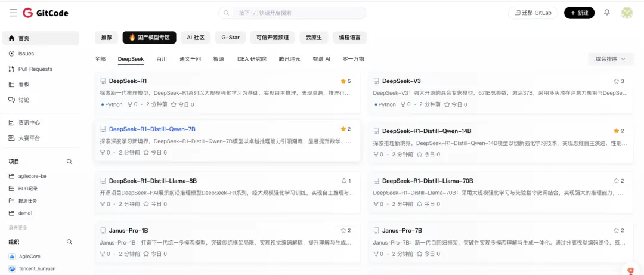Search within the 项目 section
Image resolution: width=644 pixels, height=275 pixels.
coord(69,162)
